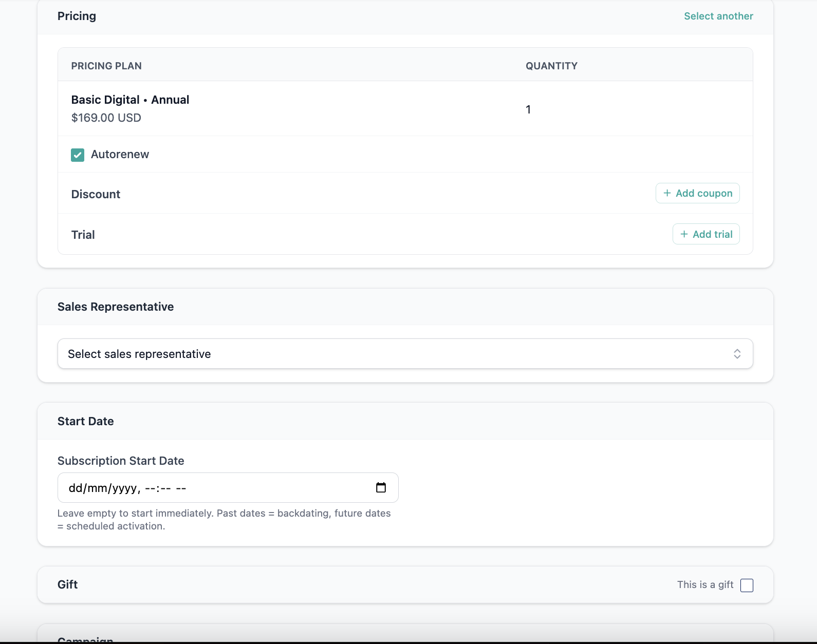Click the Sales Representative section heading

116,307
